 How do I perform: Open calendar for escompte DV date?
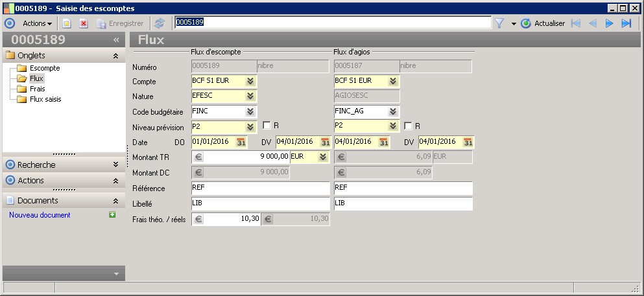[x=325, y=142]
